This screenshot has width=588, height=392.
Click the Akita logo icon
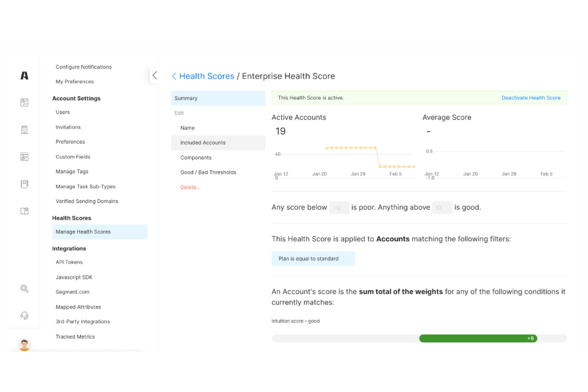tap(24, 75)
